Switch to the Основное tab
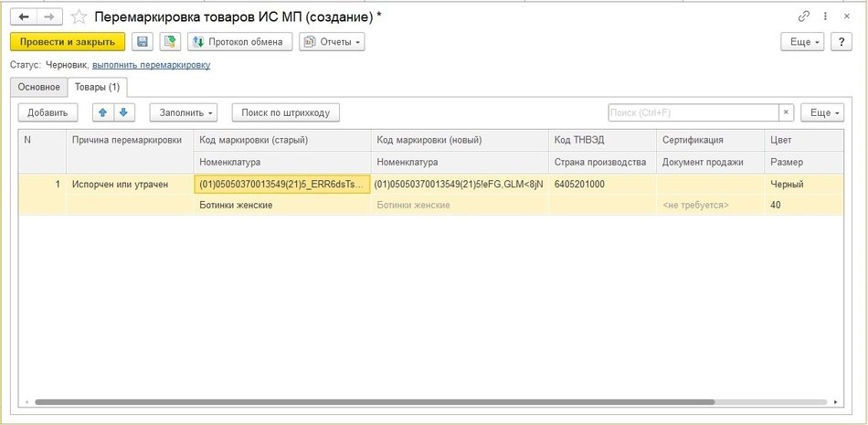 coord(38,87)
